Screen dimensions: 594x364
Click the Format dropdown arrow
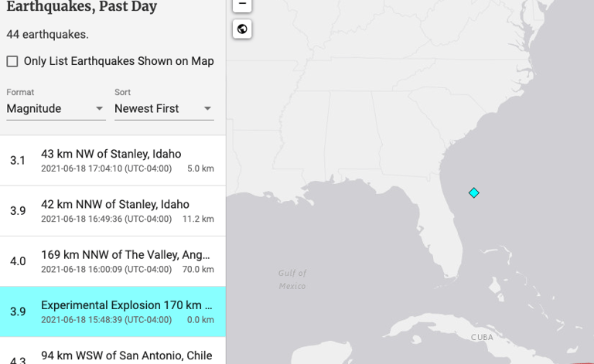(99, 109)
